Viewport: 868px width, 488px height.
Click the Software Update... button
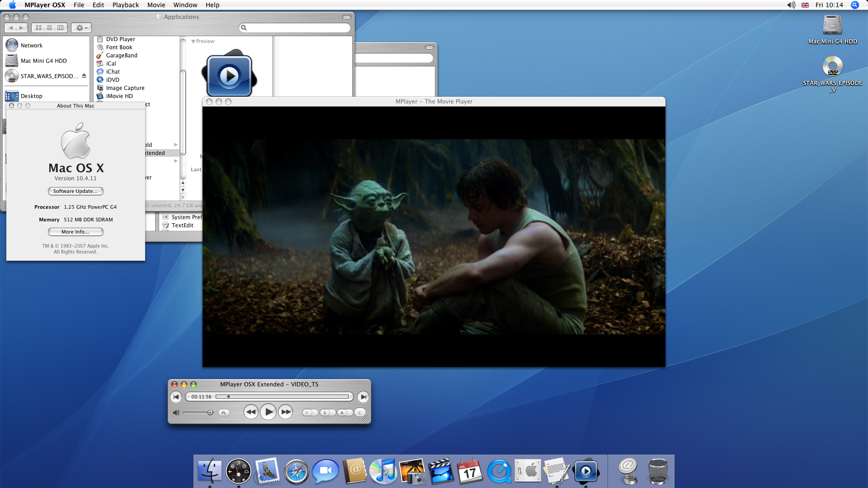pyautogui.click(x=75, y=191)
